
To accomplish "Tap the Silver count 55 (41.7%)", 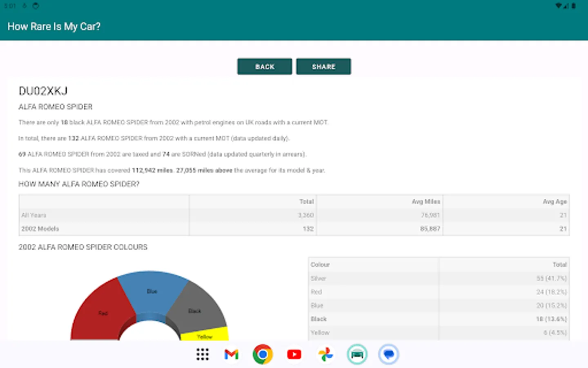I will (x=552, y=278).
